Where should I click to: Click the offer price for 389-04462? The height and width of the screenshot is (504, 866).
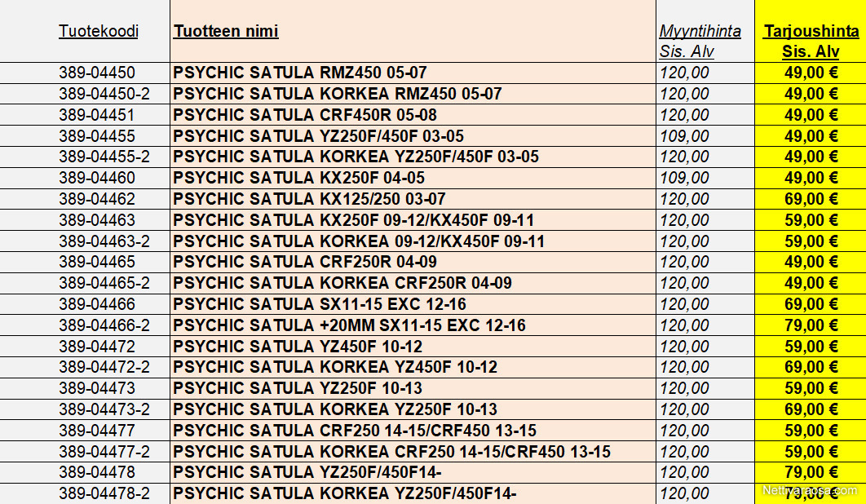[811, 199]
